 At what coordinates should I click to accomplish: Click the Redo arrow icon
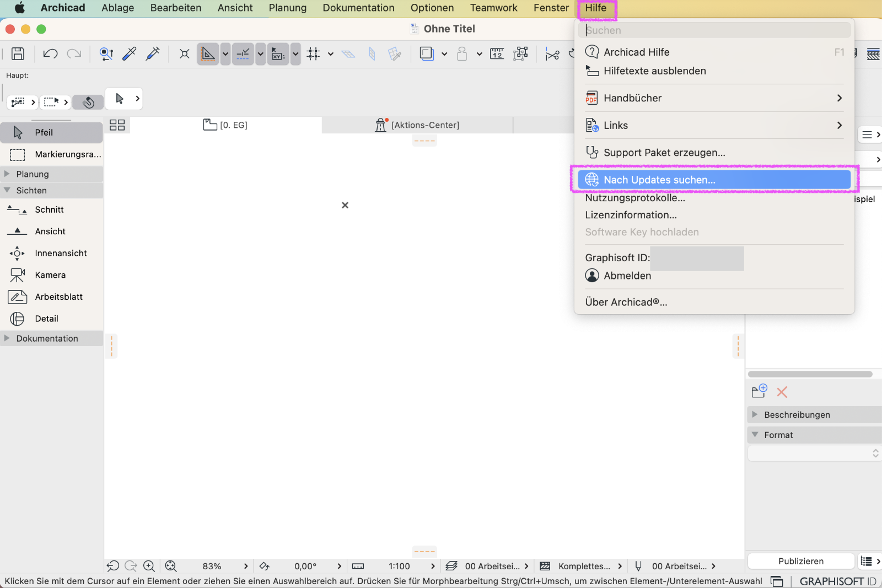click(x=74, y=53)
